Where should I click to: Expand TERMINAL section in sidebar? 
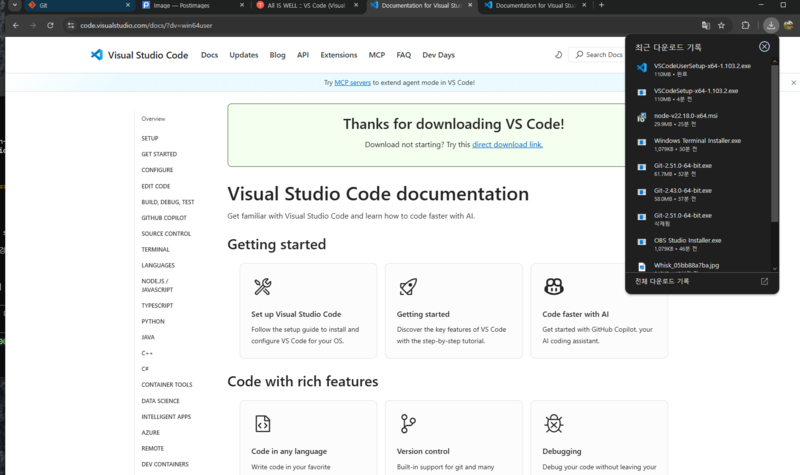pos(155,249)
